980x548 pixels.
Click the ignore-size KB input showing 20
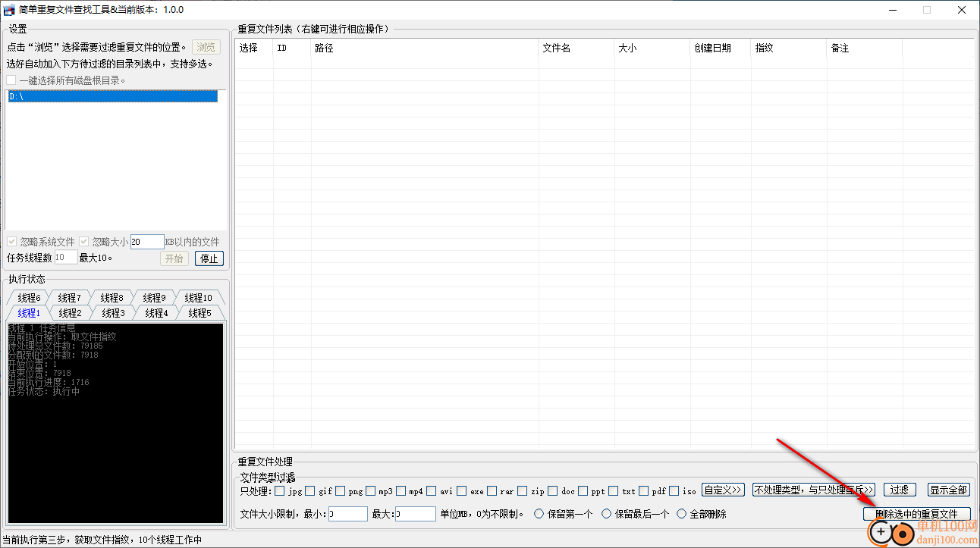tap(146, 242)
